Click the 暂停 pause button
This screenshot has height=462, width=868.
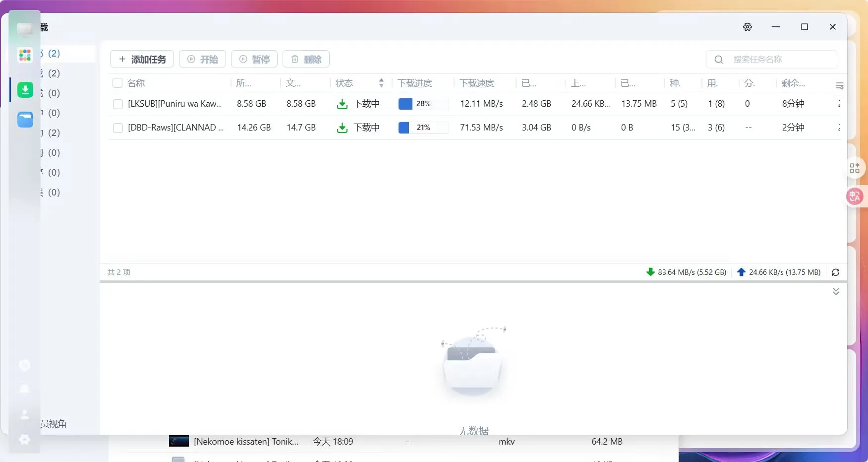254,59
